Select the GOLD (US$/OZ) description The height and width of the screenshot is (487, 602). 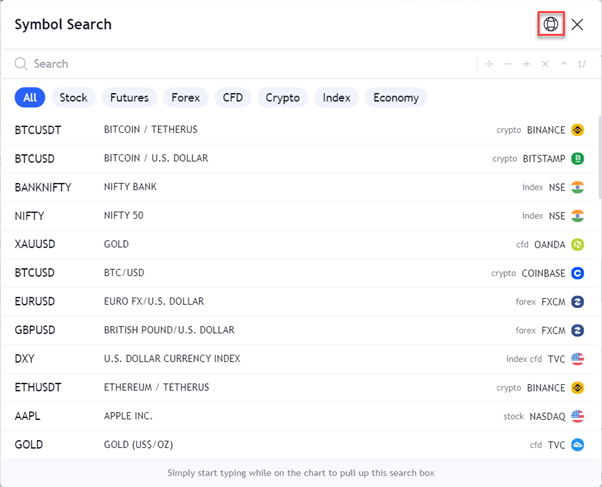138,444
